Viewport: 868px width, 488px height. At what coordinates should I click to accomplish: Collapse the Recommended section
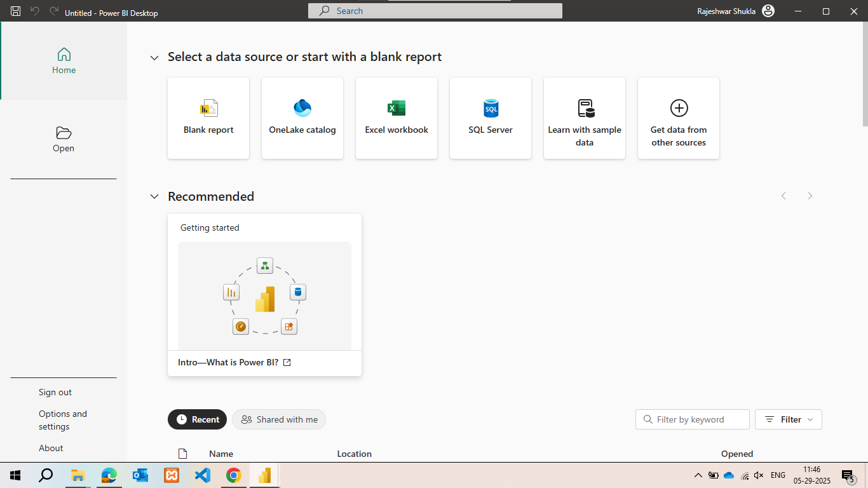tap(154, 197)
